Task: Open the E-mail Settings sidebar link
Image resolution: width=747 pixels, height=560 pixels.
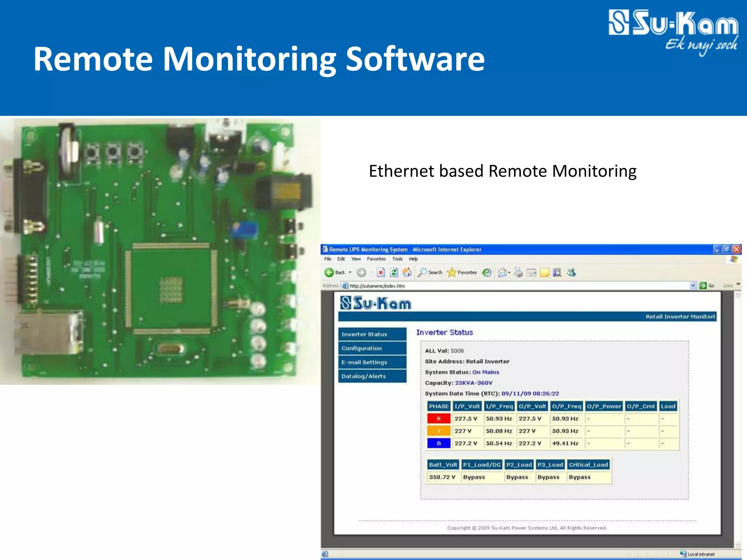Action: (372, 362)
